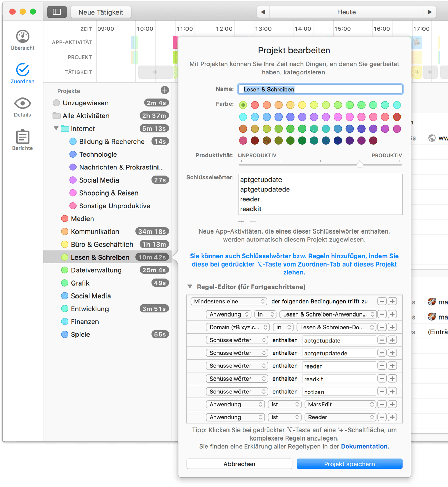Viewport: 448px width, 487px height.
Task: Open the Dokumentation link
Action: (x=365, y=446)
